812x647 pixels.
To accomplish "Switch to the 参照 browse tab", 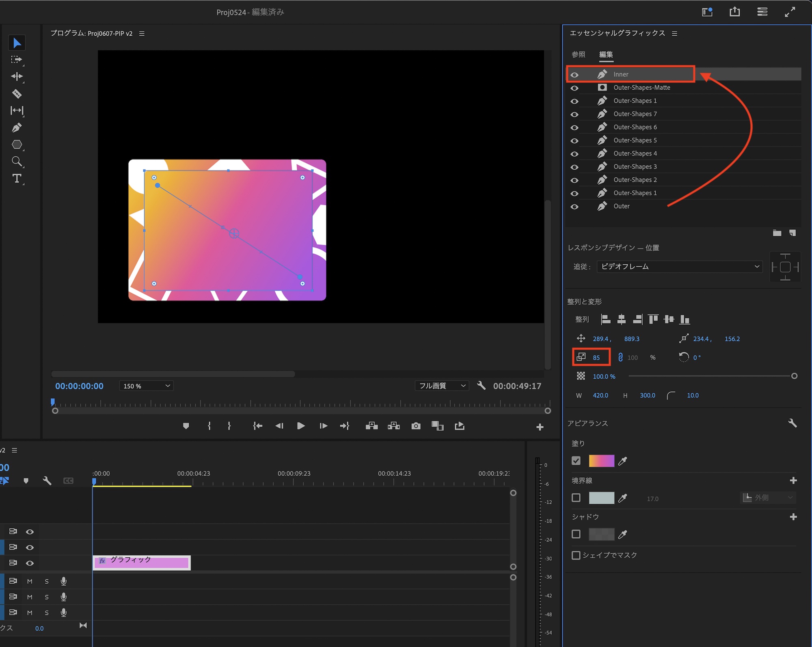I will [x=578, y=54].
